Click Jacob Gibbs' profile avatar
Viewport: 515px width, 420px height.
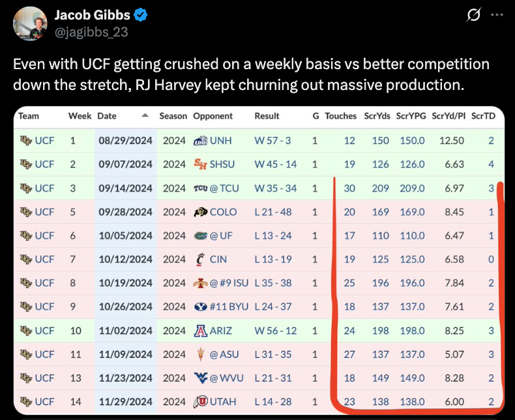[x=29, y=23]
